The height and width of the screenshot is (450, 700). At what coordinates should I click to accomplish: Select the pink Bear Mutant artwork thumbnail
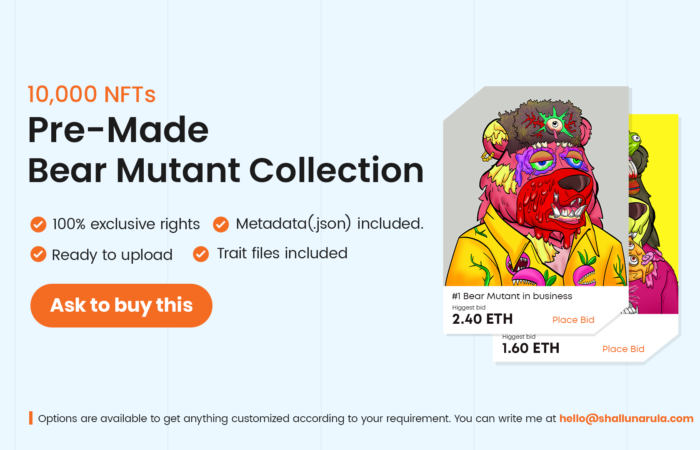pyautogui.click(x=536, y=186)
